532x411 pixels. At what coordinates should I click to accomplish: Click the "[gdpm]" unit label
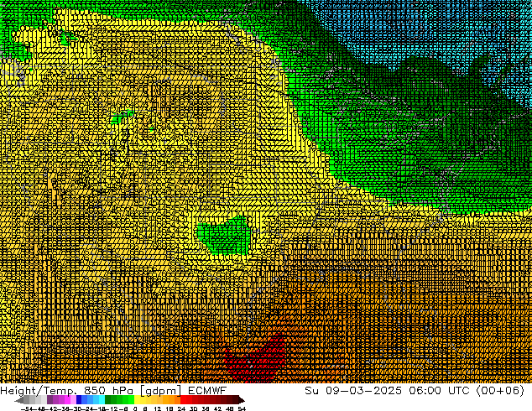tap(160, 391)
